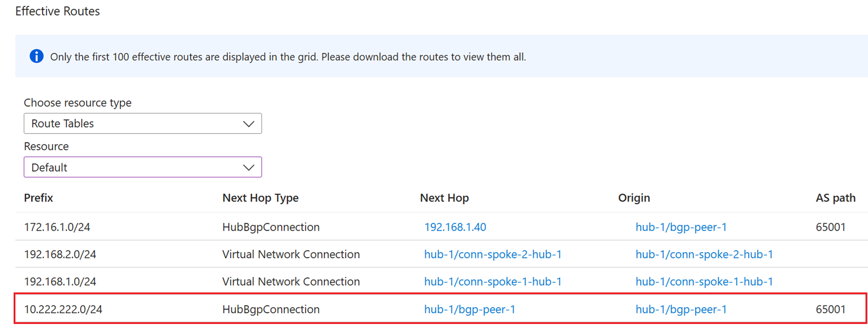Click the chevron arrow on Default dropdown
The image size is (868, 334).
click(248, 167)
